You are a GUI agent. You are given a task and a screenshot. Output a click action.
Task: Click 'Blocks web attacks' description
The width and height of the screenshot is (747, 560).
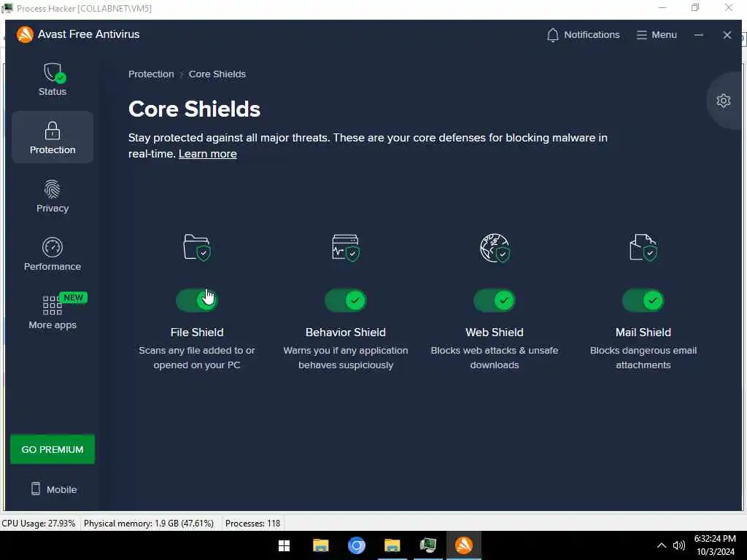[495, 357]
